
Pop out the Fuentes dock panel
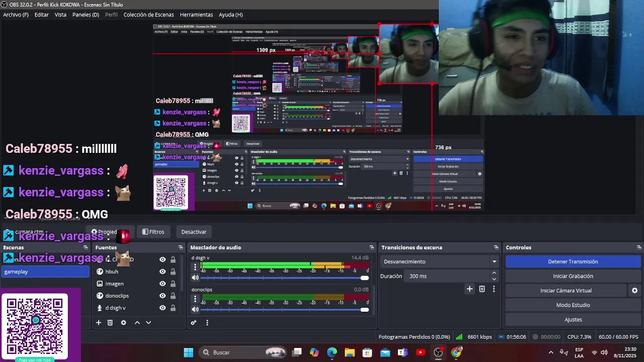181,247
